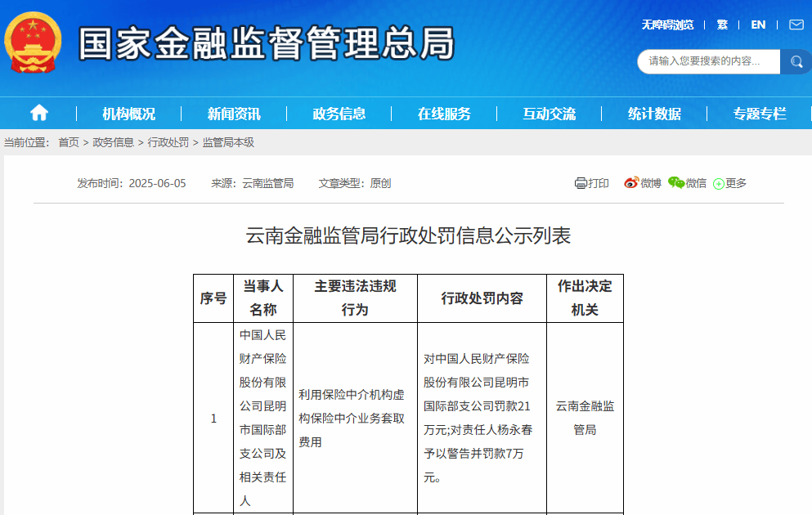Click the search input field
Viewport: 812px width, 515px height.
pos(707,61)
